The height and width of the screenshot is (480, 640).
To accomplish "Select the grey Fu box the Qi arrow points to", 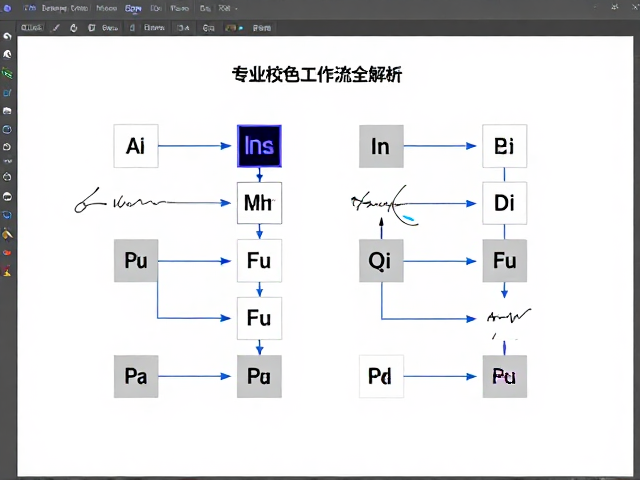I will click(x=504, y=260).
